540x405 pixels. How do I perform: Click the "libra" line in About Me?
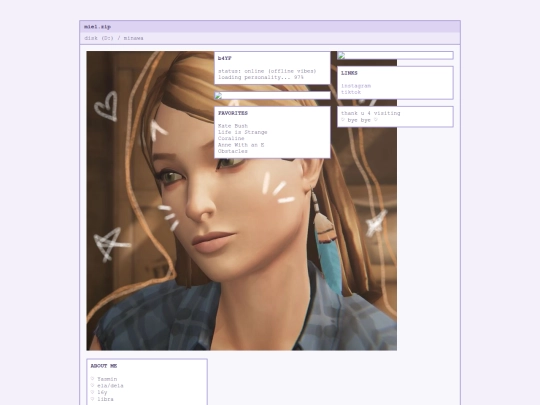pos(102,399)
